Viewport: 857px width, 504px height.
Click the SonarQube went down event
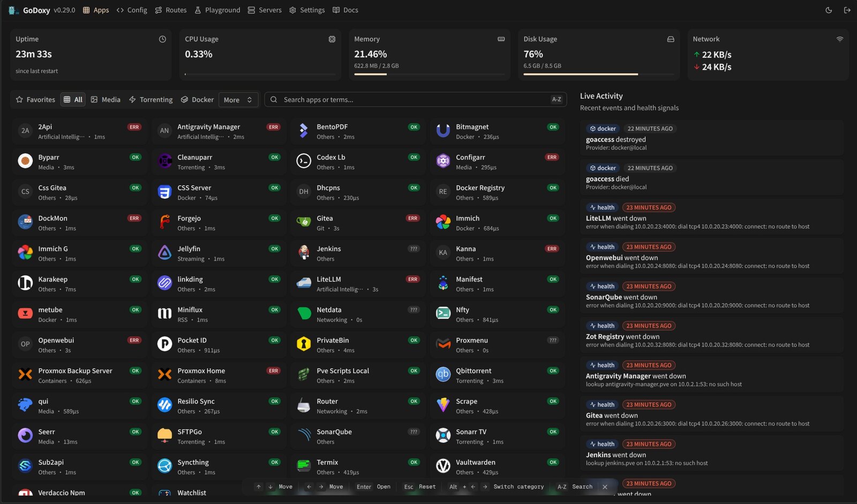point(711,295)
